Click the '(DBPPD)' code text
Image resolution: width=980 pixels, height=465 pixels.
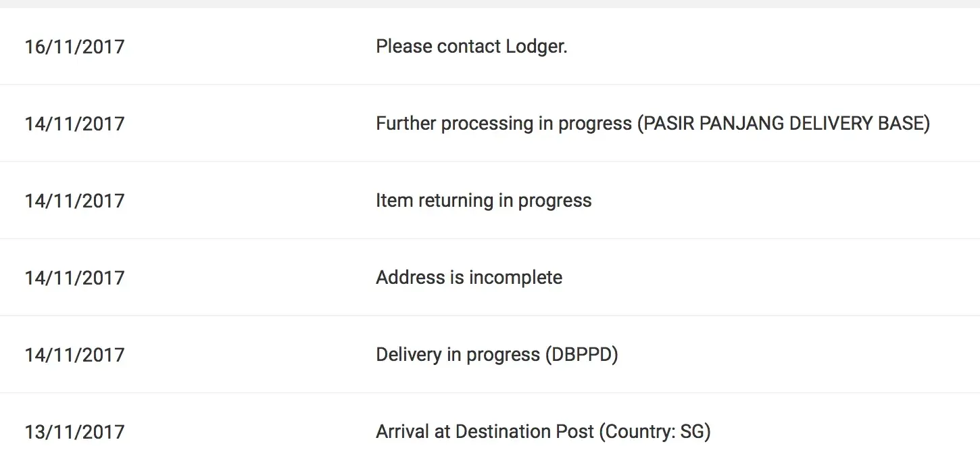[x=581, y=355]
